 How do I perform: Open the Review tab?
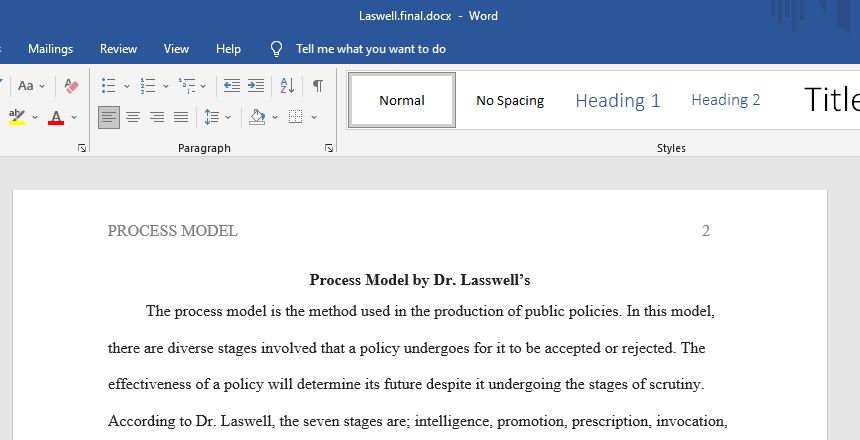click(118, 49)
